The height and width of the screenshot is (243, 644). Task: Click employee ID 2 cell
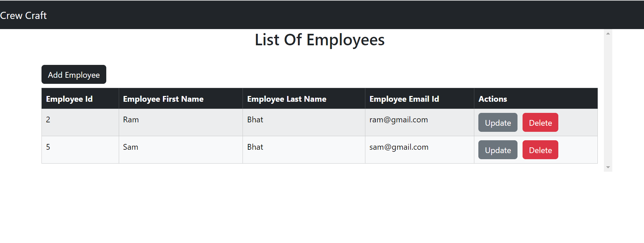(x=48, y=120)
